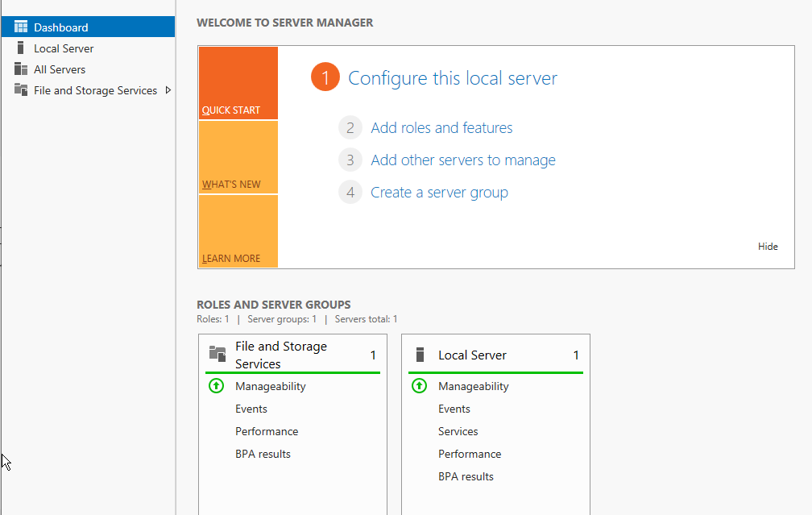812x515 pixels.
Task: Open File and Storage Services tile title
Action: [x=281, y=355]
